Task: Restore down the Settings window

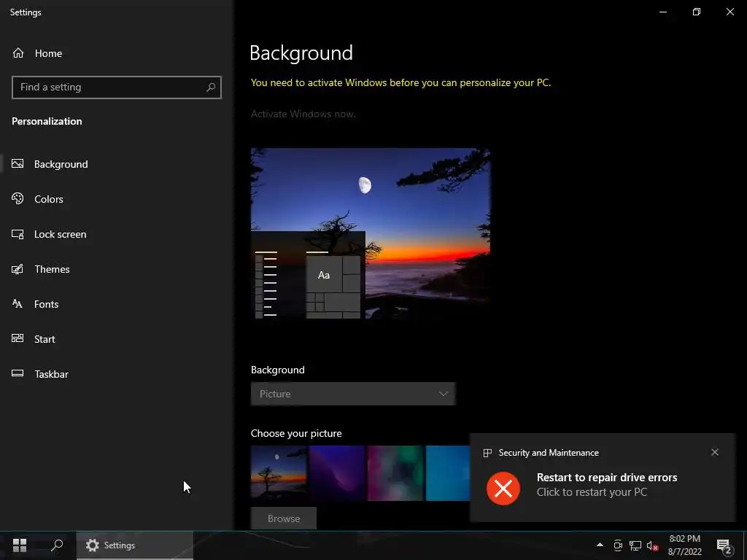Action: coord(697,12)
